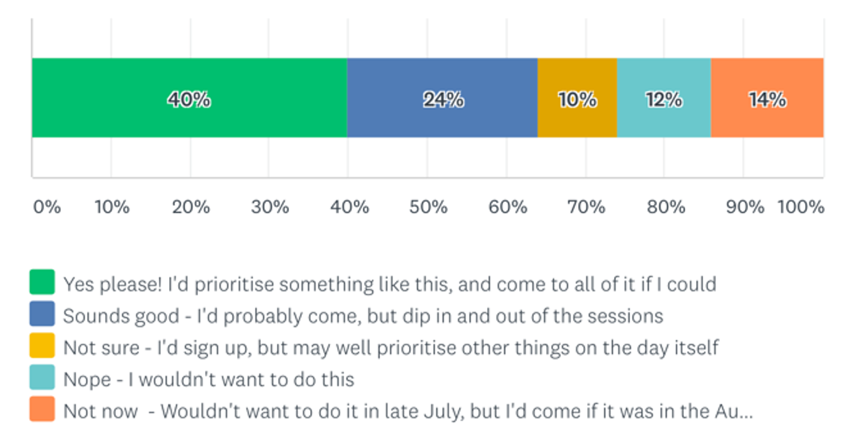Click the 50% axis label
This screenshot has height=445, width=868.
[x=428, y=207]
